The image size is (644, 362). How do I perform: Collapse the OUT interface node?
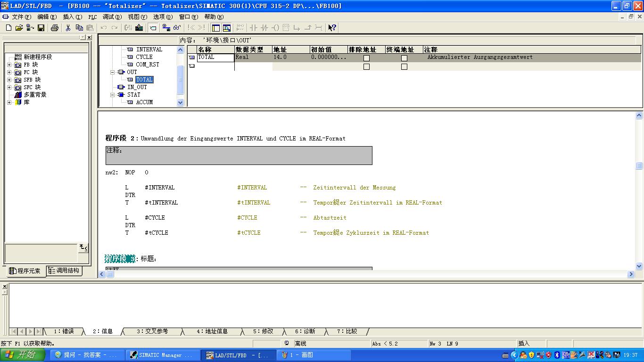coord(113,72)
